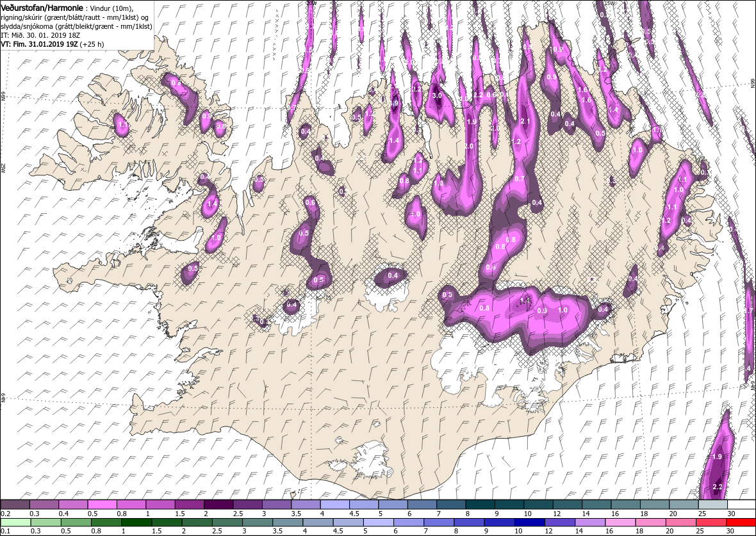Click the 'VT: Fim. 31.01.2019 19Z' valid time
Screen dimensions: 756x536
[39, 44]
